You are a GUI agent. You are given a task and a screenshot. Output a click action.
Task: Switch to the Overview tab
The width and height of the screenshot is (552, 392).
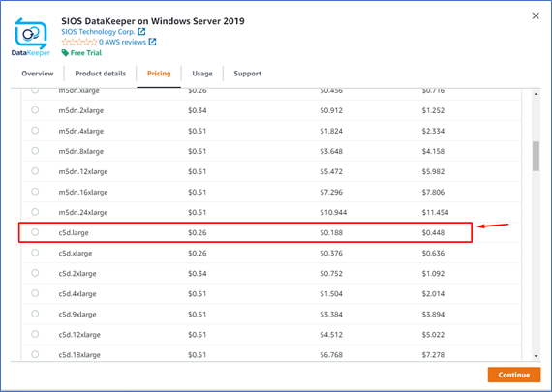point(38,74)
